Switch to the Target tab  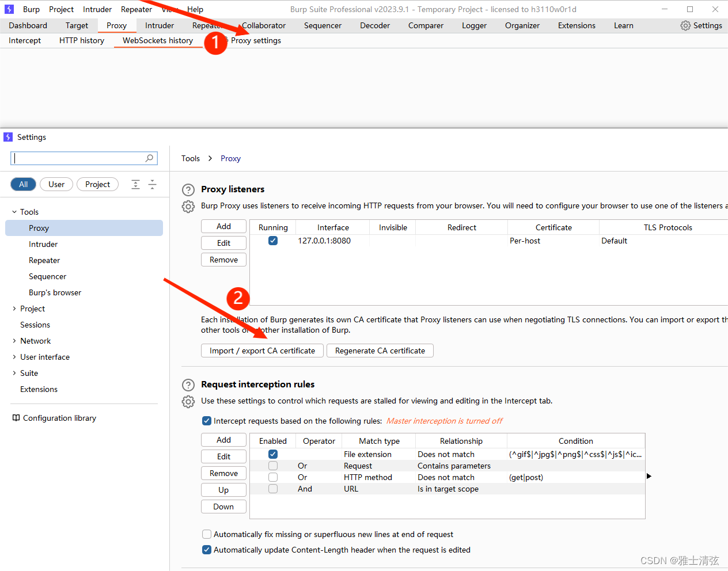tap(77, 25)
